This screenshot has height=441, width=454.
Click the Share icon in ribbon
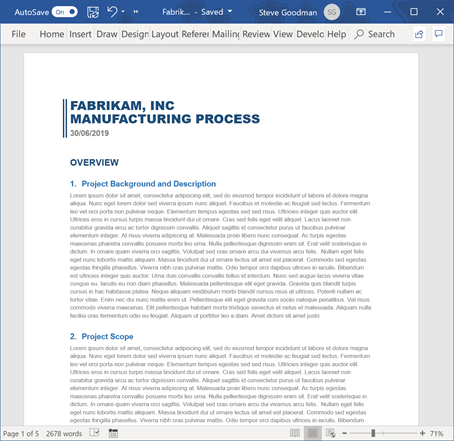(419, 34)
